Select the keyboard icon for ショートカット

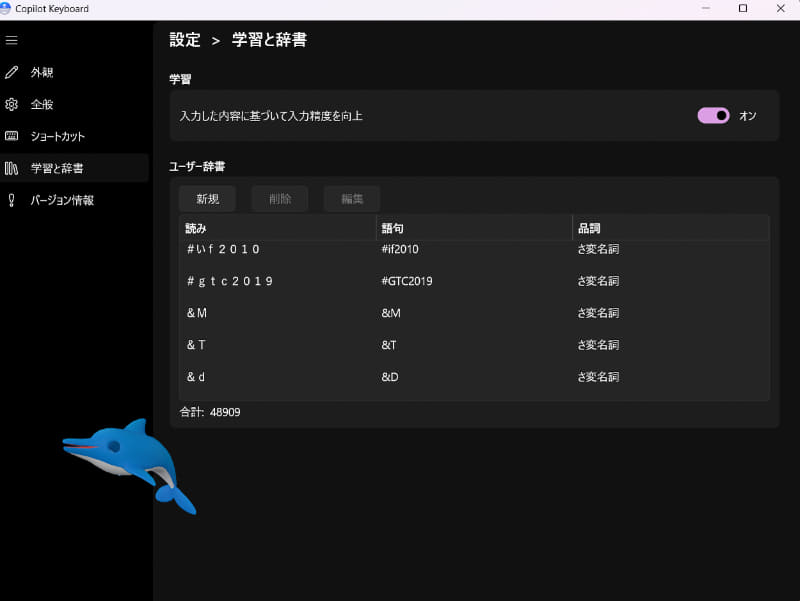tap(12, 136)
